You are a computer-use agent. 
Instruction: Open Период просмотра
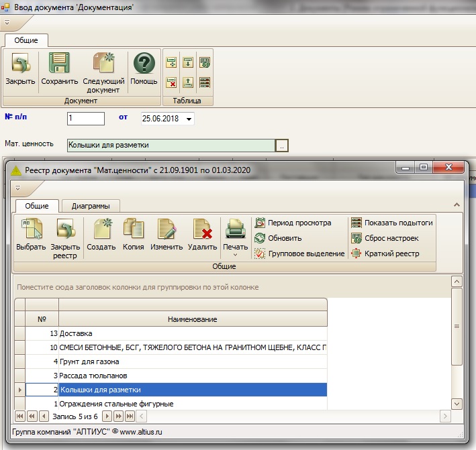click(293, 223)
